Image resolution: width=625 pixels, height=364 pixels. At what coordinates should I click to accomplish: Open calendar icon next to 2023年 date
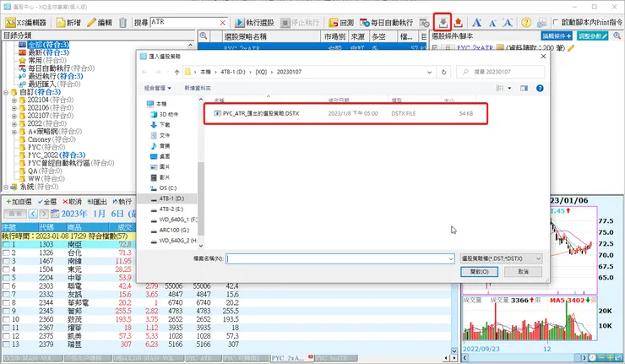55,214
